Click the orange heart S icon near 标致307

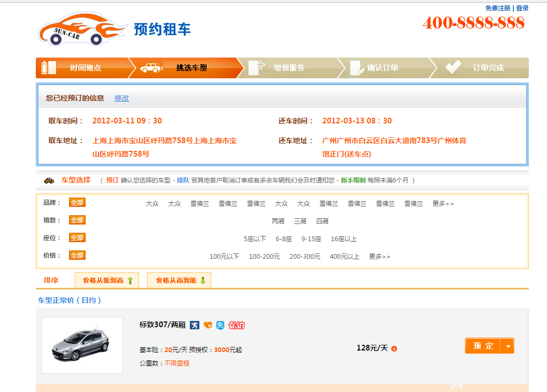[208, 325]
